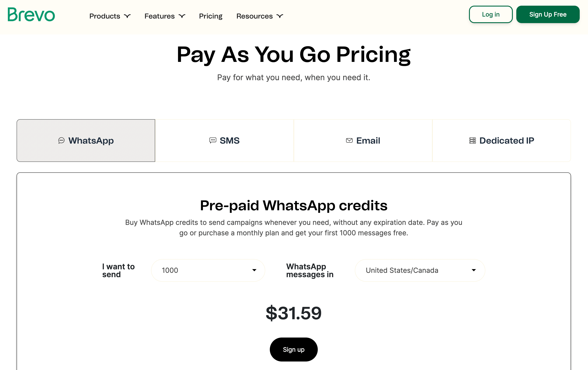Click the Dedicated IP server icon
This screenshot has height=370, width=588.
tap(473, 140)
